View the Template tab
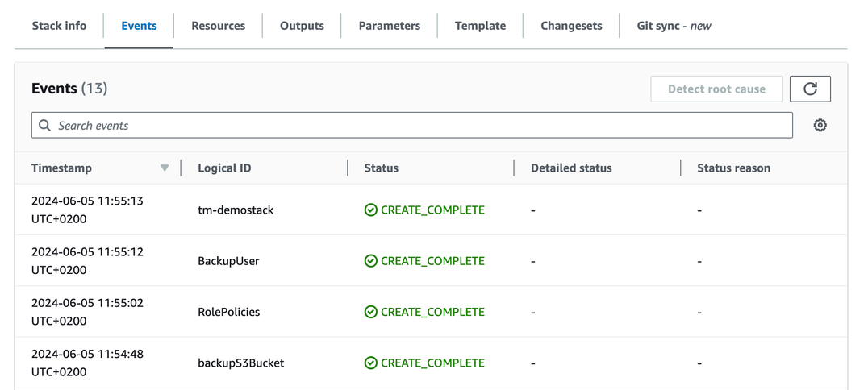 (x=480, y=26)
